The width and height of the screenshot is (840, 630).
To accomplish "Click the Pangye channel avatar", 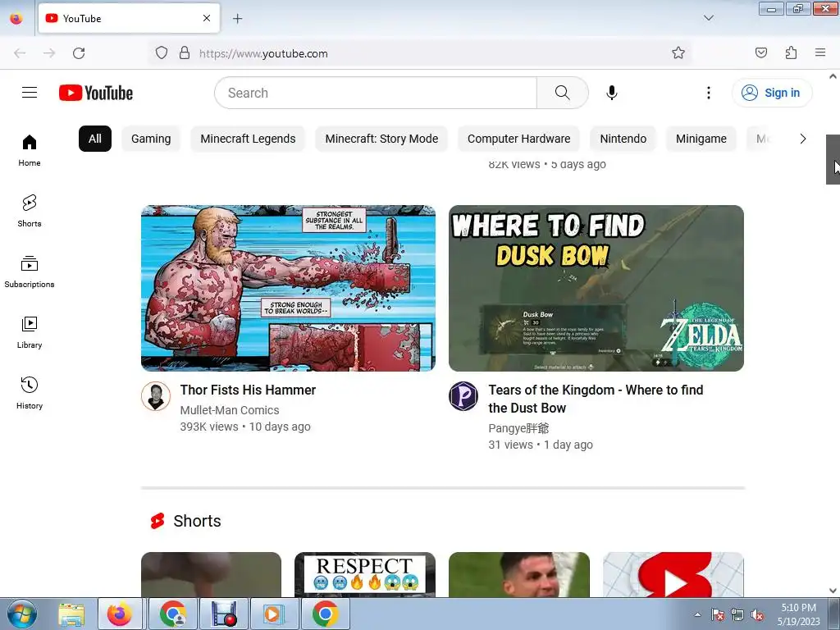I will [463, 396].
